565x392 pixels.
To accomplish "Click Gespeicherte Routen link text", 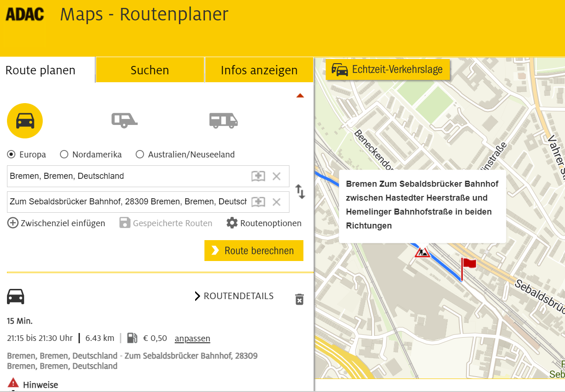I will click(x=172, y=223).
